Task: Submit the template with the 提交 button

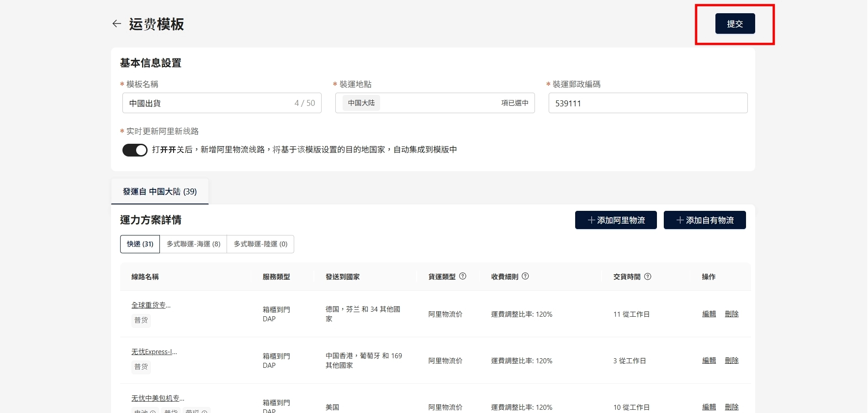Action: 735,24
